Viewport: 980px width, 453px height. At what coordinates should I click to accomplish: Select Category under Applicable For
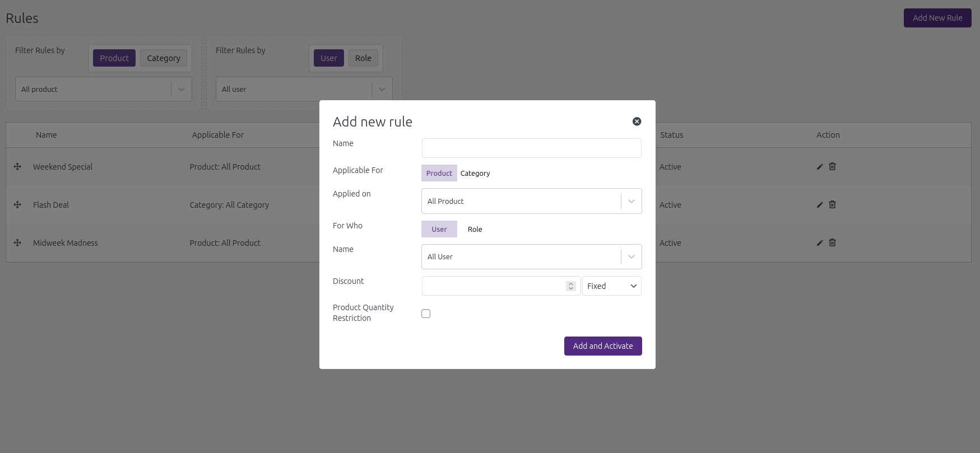[475, 173]
